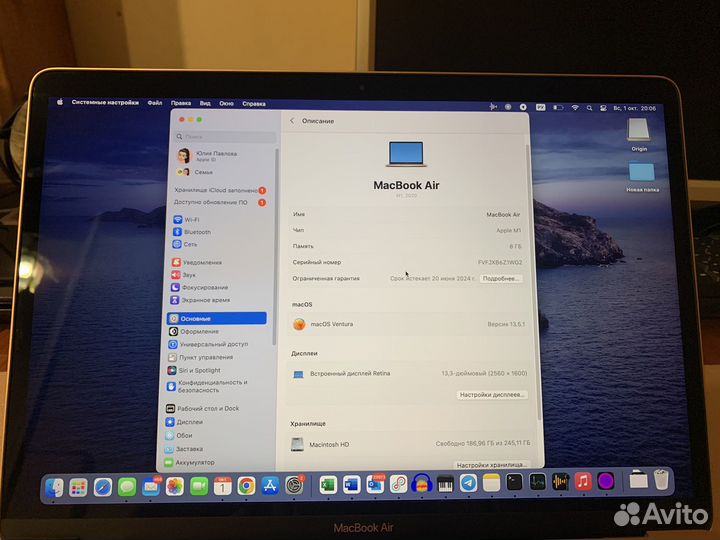
Task: Open Уведомления notifications settings
Action: 197,262
